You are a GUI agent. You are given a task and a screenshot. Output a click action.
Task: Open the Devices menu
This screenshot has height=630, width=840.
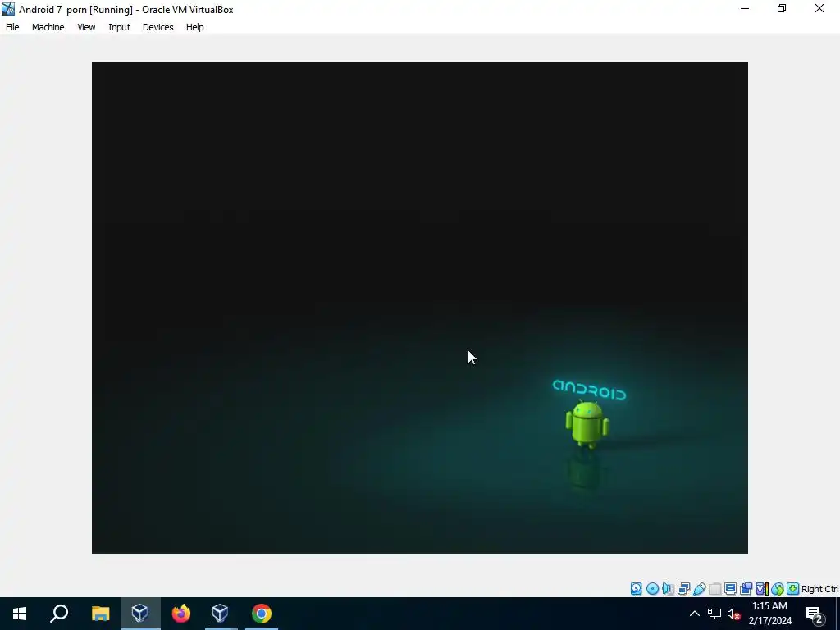pyautogui.click(x=158, y=27)
